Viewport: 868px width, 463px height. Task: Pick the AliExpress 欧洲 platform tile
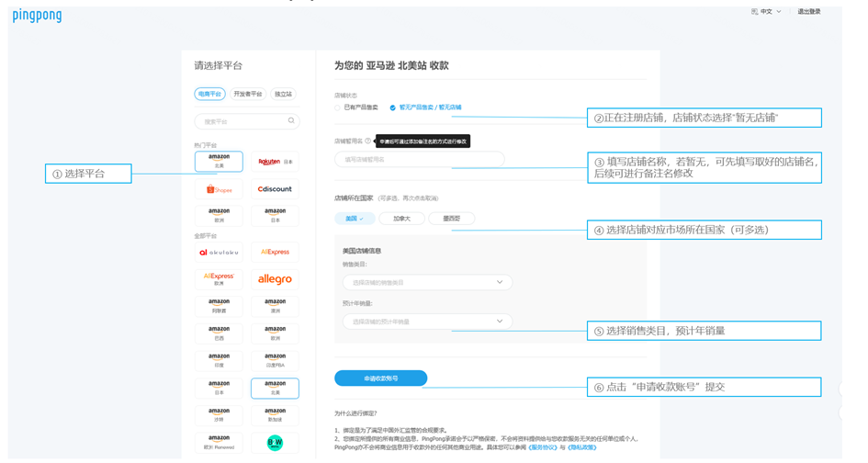click(219, 279)
